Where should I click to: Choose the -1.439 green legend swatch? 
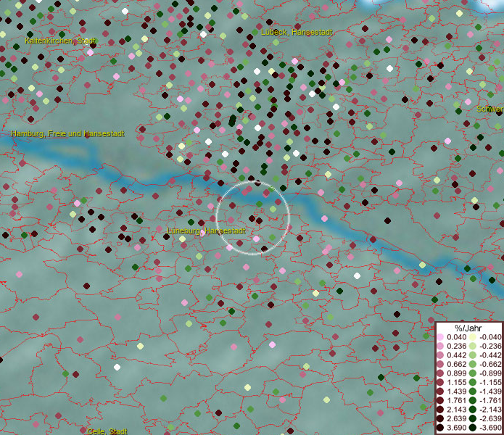click(x=473, y=391)
